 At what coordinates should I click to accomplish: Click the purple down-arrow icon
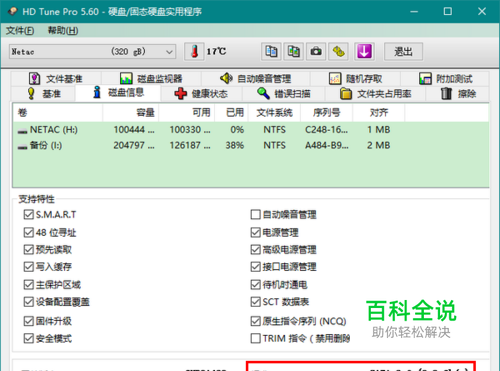[x=364, y=52]
